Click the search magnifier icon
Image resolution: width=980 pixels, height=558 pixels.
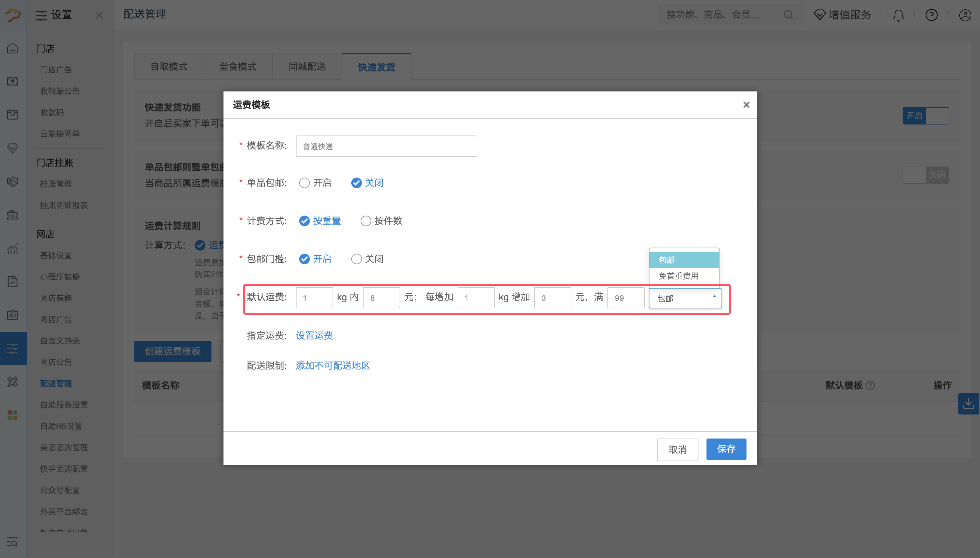pyautogui.click(x=788, y=15)
